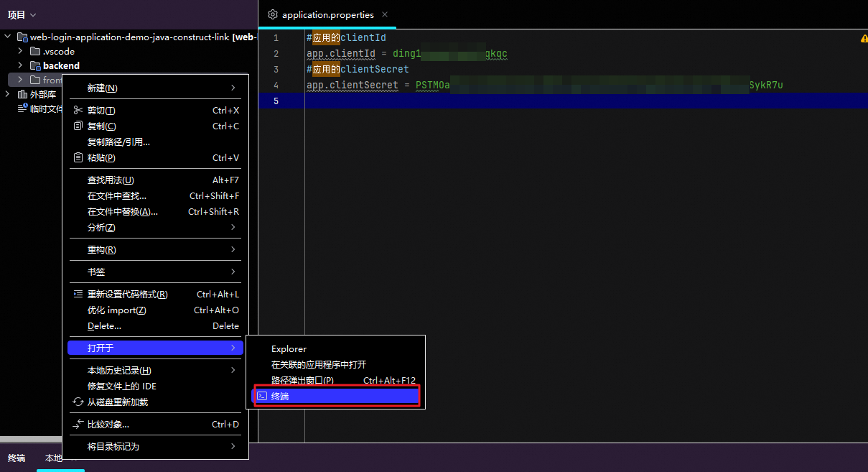Open the 终端 tool window tab
Image resolution: width=868 pixels, height=472 pixels.
coord(17,458)
